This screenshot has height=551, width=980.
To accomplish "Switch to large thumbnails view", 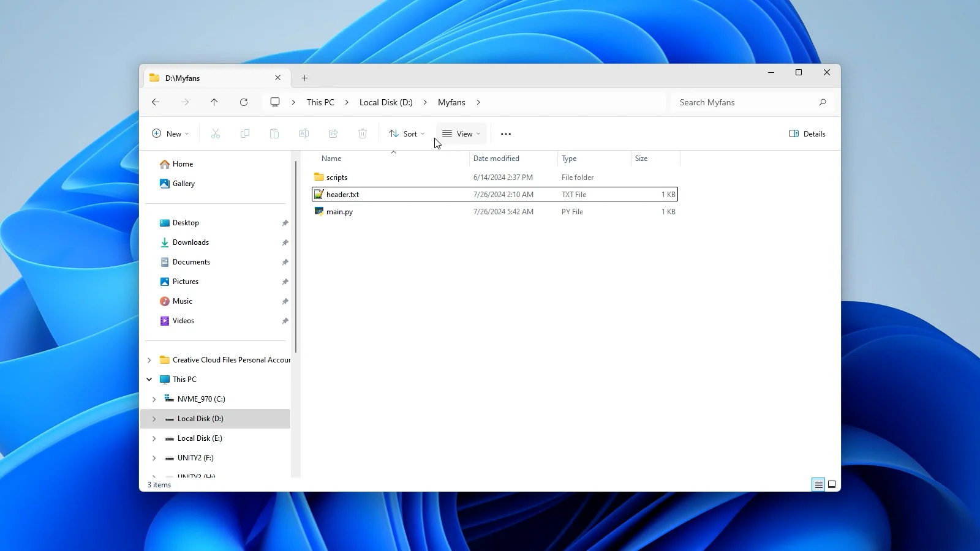I will coord(831,484).
